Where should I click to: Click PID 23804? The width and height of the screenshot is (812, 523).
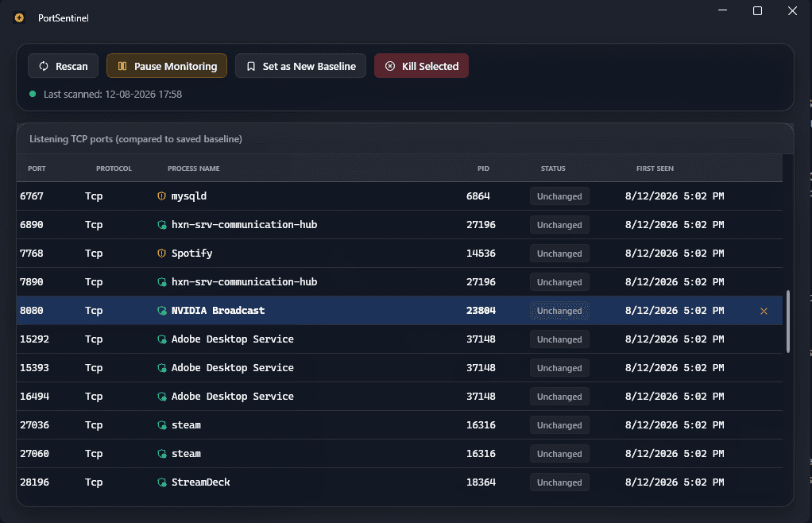tap(481, 311)
